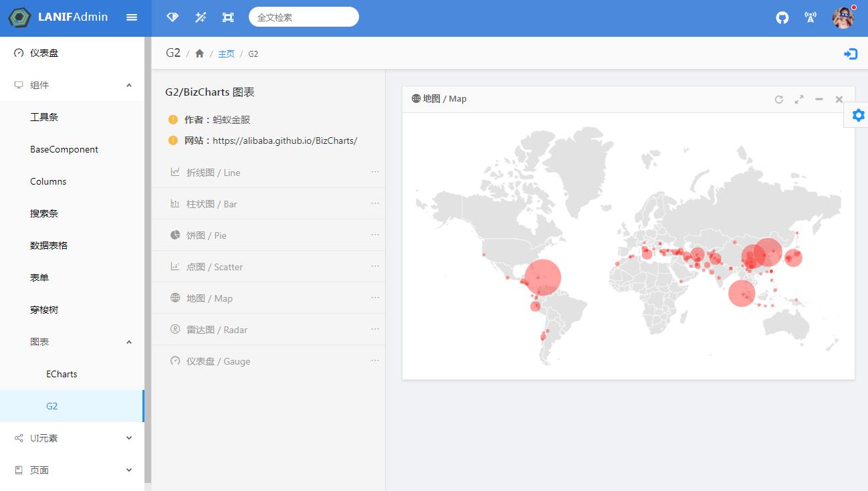Select 穿梭树 in the sidebar

pyautogui.click(x=72, y=310)
